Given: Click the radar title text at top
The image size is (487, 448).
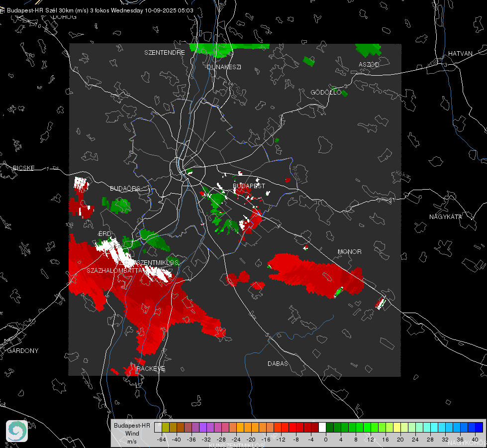Looking at the screenshot, I should point(100,10).
